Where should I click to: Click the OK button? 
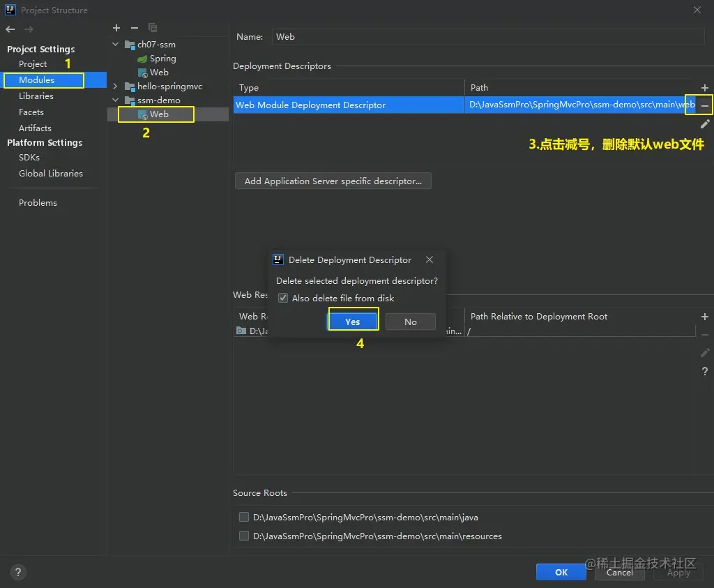tap(561, 572)
